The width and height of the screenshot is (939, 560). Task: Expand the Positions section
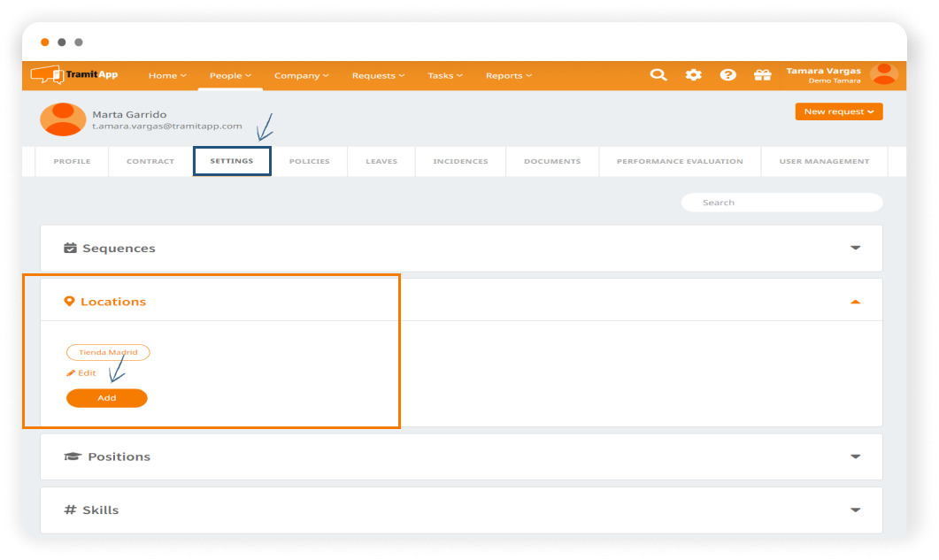point(855,456)
